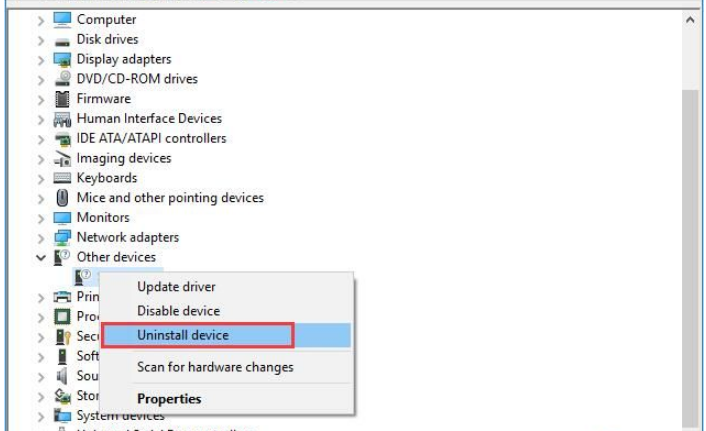Click the DVD/CD-ROM drives icon

click(62, 79)
